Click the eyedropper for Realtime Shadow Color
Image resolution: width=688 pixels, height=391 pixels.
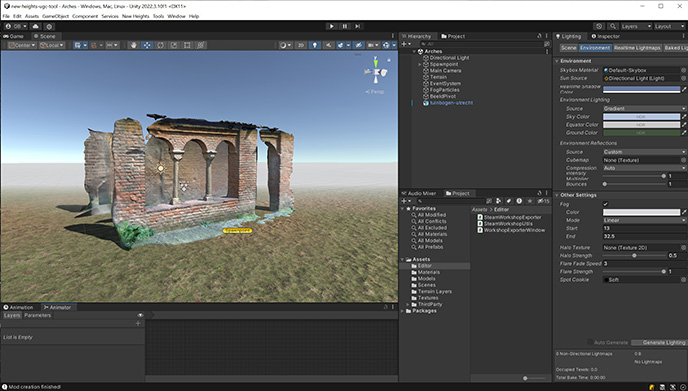pos(684,89)
